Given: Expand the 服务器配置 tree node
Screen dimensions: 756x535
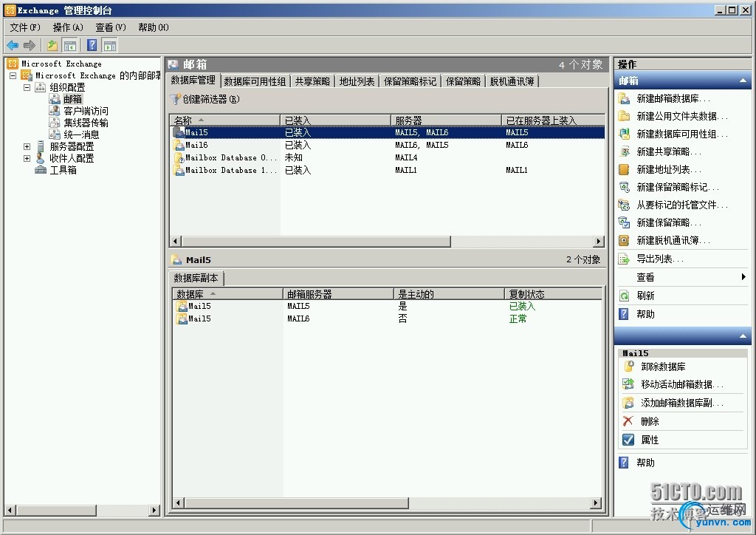Looking at the screenshot, I should 27,146.
